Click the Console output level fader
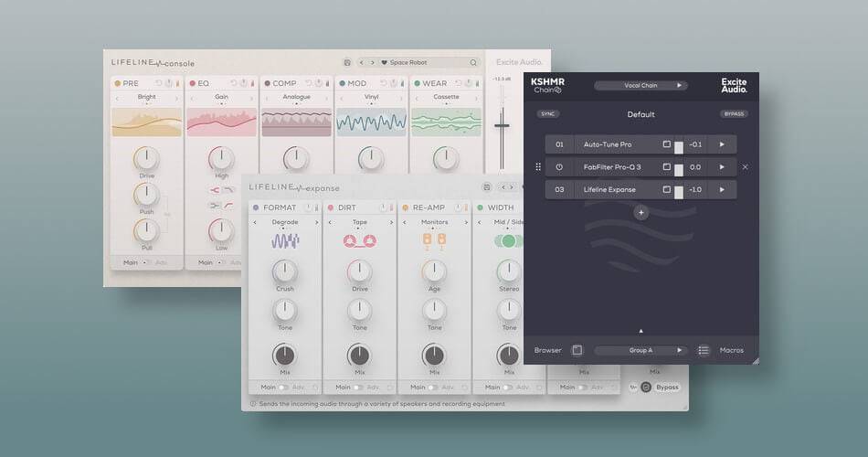Screen dimensions: 868x457 [x=503, y=126]
